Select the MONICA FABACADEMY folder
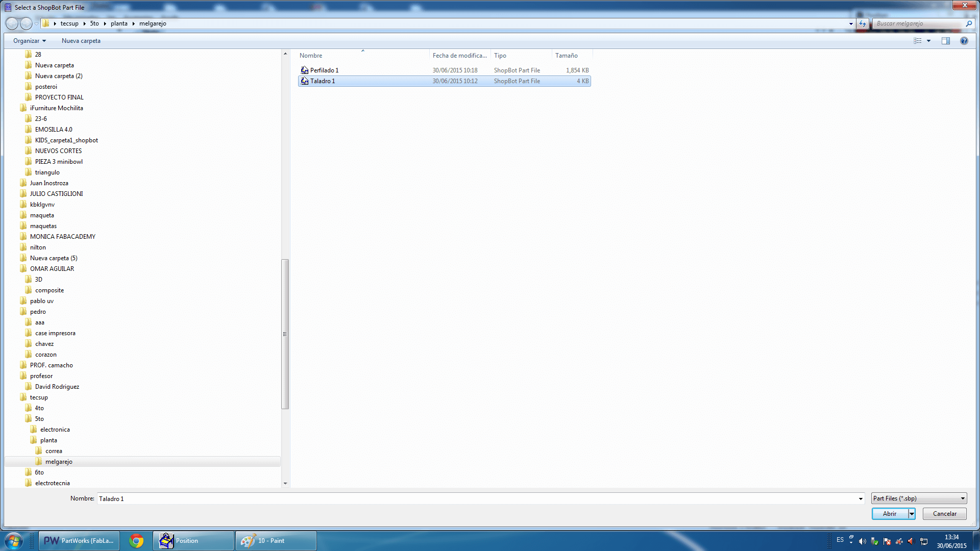980x551 pixels. 62,237
